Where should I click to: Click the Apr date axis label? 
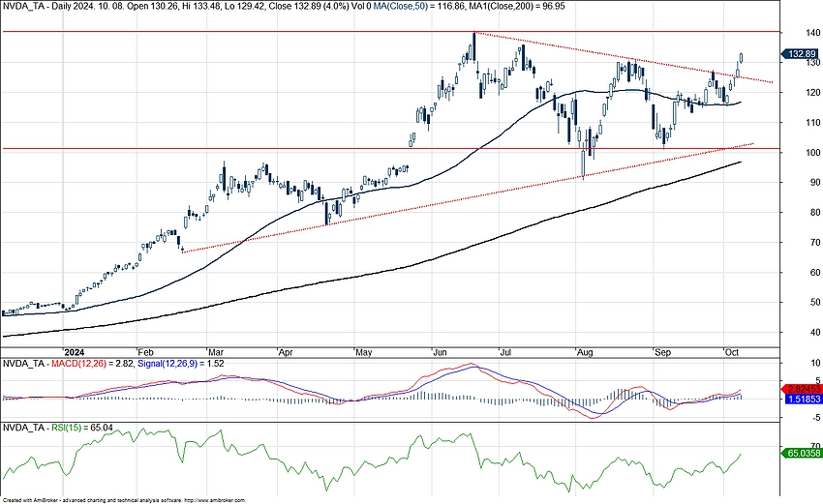point(286,352)
